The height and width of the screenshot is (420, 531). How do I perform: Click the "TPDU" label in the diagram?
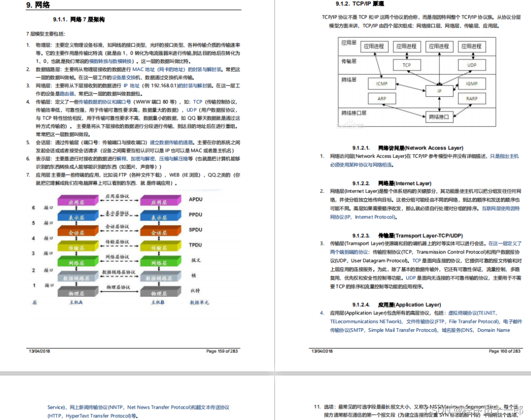click(195, 245)
